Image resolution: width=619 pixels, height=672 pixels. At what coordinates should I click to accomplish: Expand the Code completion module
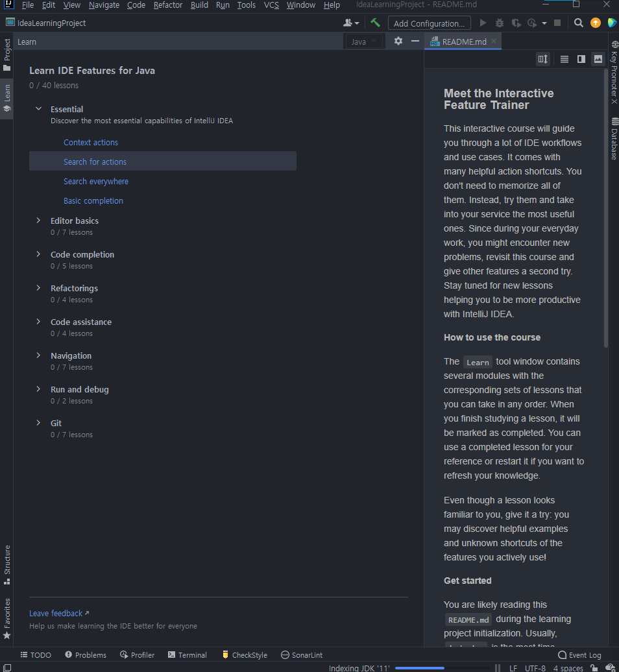(38, 254)
